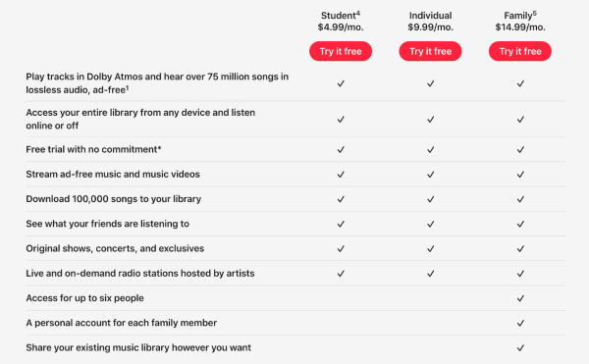589x364 pixels.
Task: Click Individual checkmark for Original shows row
Action: coord(431,249)
